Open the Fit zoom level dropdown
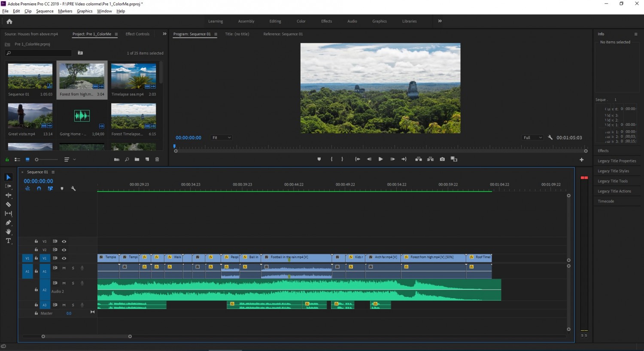This screenshot has width=644, height=351. tap(222, 137)
